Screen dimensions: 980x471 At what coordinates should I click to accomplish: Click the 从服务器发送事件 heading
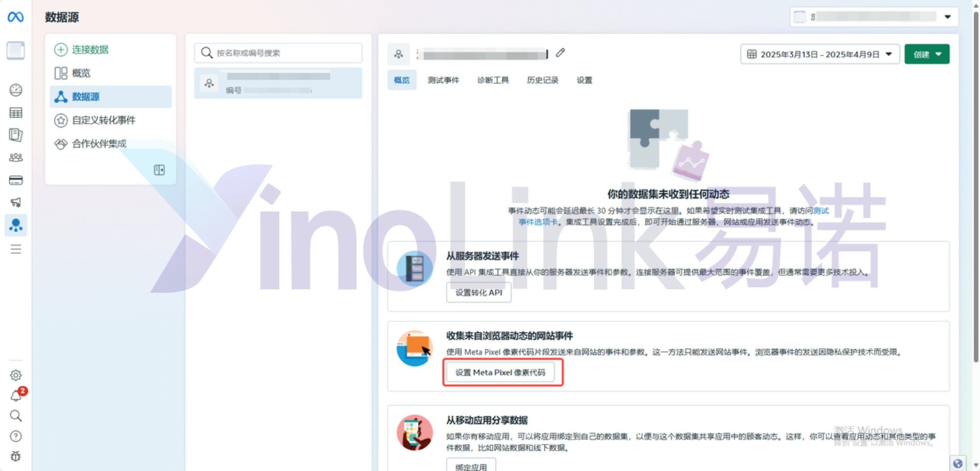point(483,256)
